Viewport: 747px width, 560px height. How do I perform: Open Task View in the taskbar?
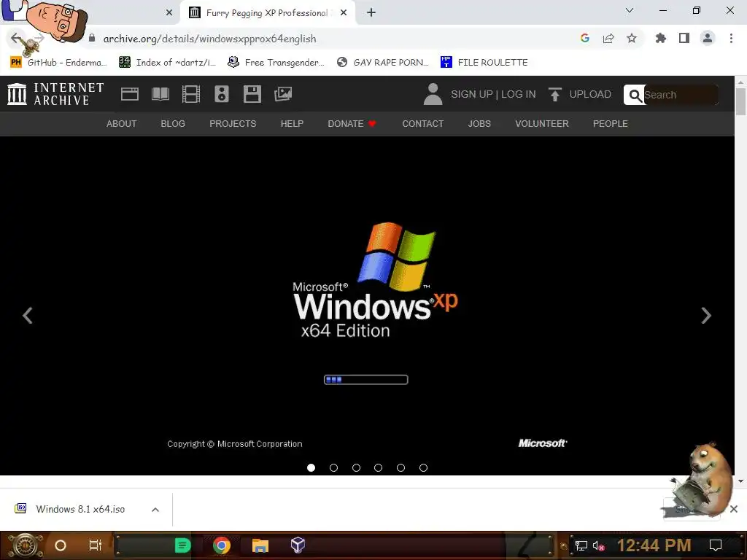[x=96, y=545]
